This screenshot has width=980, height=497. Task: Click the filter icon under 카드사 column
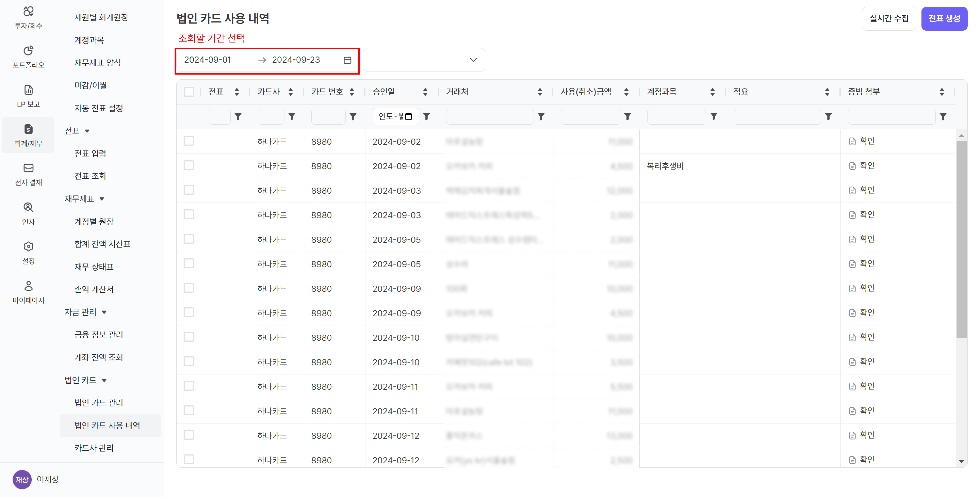point(292,116)
